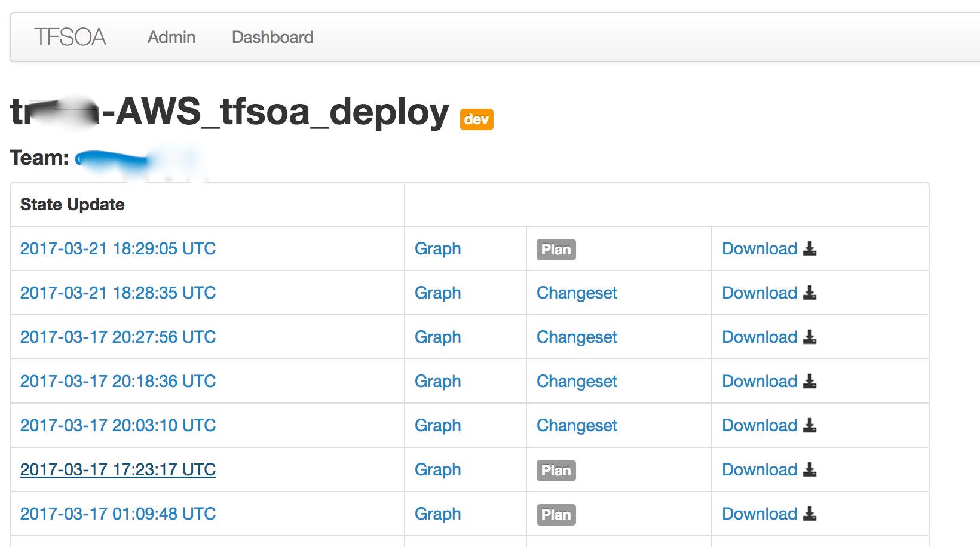Open Changeset for 2017-03-17 20:27:56 row
Viewport: 980px width, 547px height.
click(x=577, y=337)
